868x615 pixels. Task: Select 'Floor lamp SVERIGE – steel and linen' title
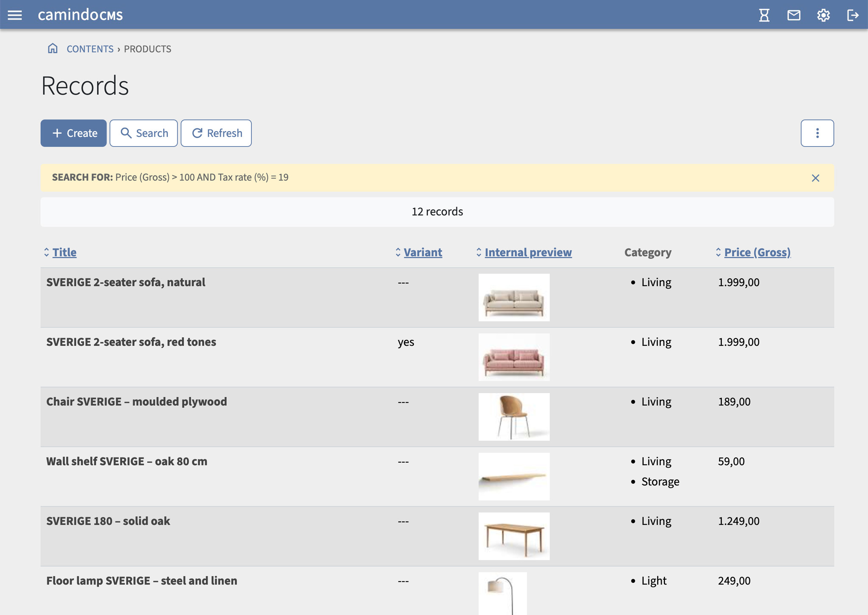point(142,581)
